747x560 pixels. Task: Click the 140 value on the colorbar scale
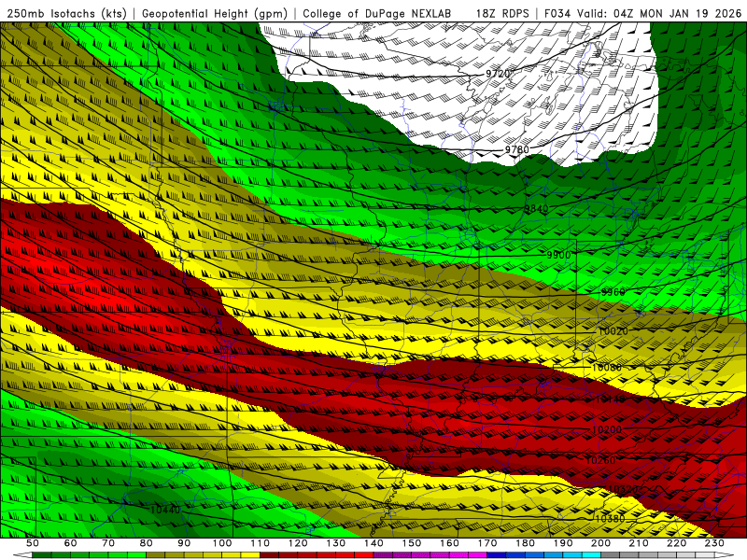(x=374, y=543)
